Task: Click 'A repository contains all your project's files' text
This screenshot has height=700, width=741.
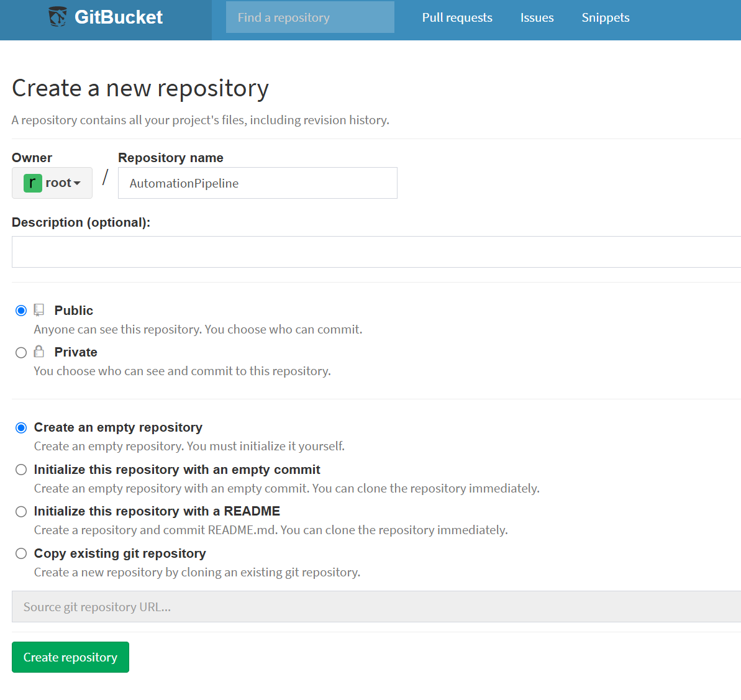Action: click(201, 120)
